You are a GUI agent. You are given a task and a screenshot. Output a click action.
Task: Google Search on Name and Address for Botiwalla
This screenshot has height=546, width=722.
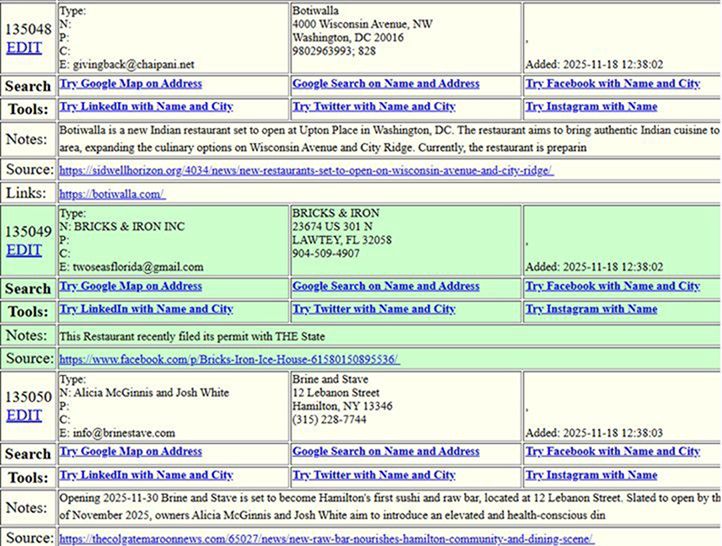[x=386, y=84]
